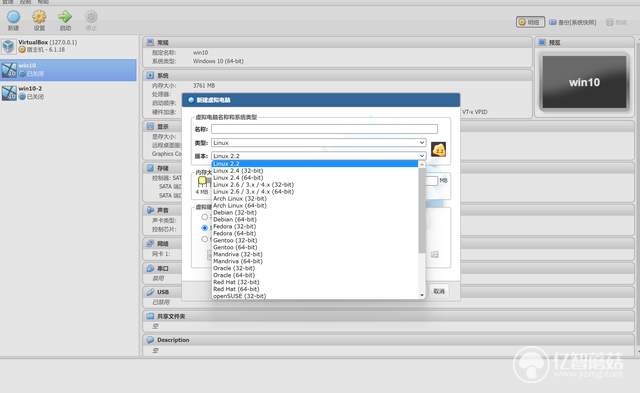Collapse the 版本 Linux 2.2 version dropdown
Image resolution: width=640 pixels, height=393 pixels.
tap(319, 156)
